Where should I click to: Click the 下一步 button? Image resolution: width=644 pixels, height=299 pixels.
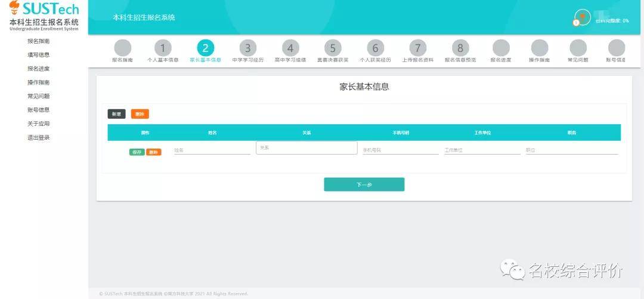point(364,184)
